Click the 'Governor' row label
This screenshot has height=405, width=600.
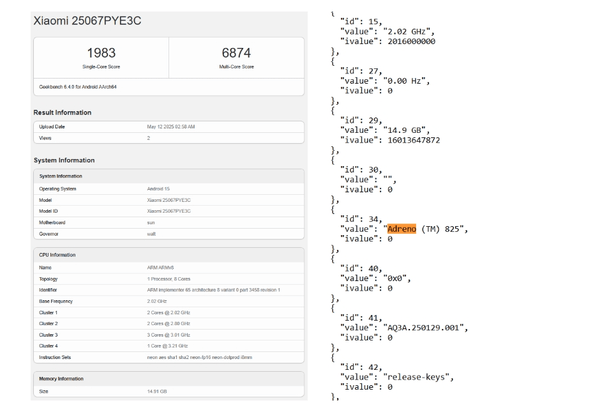coord(48,234)
